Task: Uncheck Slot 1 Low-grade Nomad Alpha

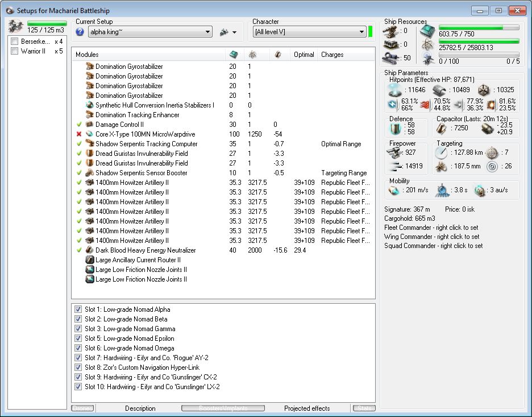Action: (x=78, y=309)
